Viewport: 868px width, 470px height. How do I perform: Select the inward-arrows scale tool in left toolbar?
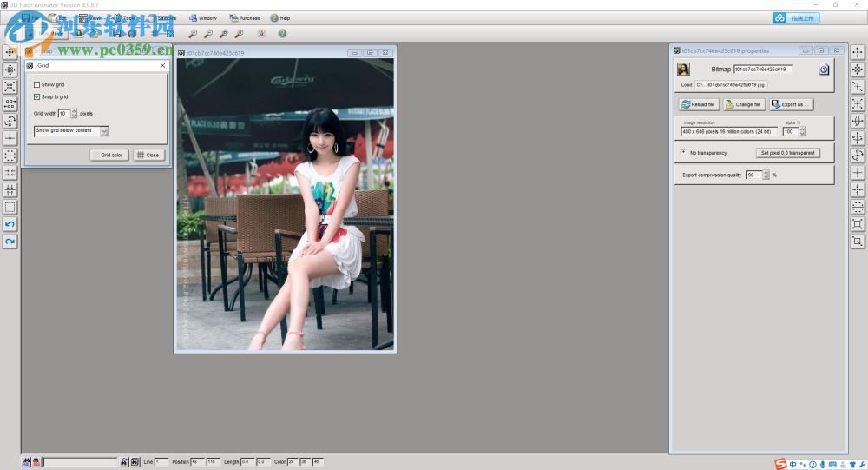point(10,87)
